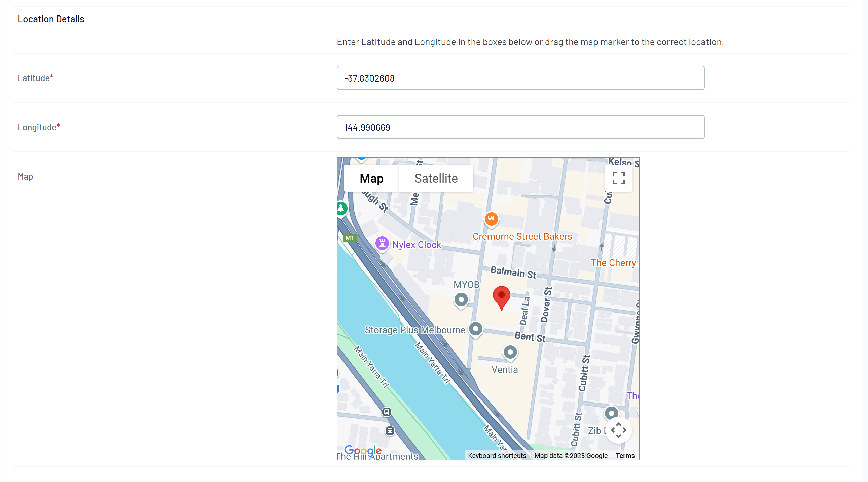Click the upper bus stop icon
This screenshot has width=868, height=482.
(387, 412)
